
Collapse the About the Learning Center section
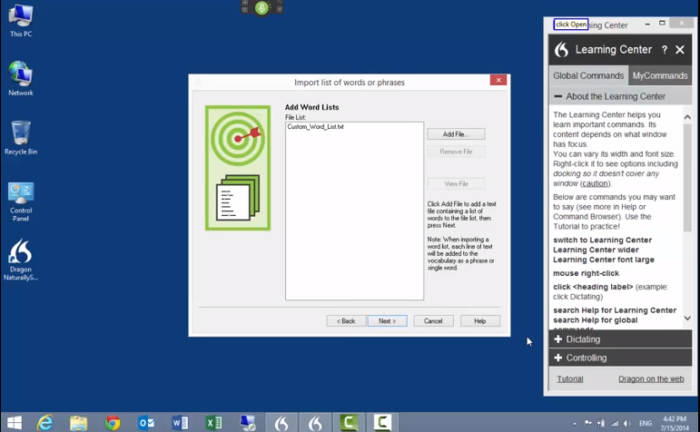tap(620, 96)
